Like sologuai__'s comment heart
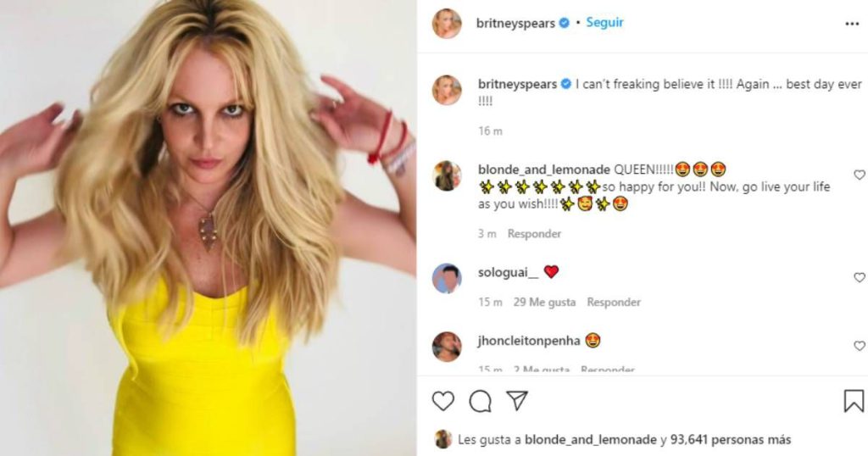Viewport: 868px width, 456px height. click(x=860, y=277)
